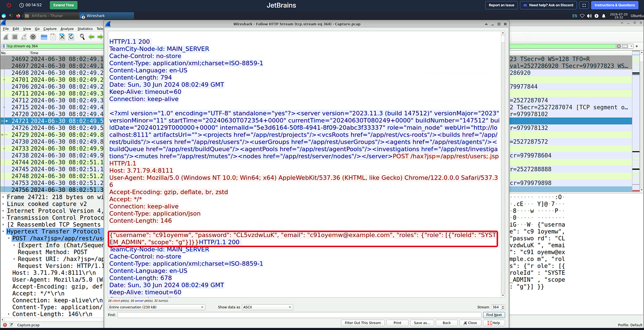
Task: Click the network status icon in tray
Action: [x=582, y=16]
